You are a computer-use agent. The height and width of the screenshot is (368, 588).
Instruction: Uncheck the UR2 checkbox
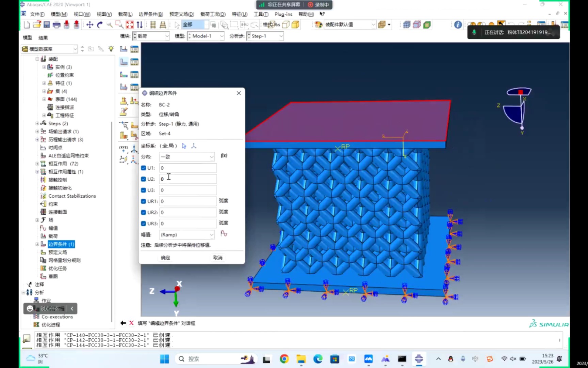point(144,212)
